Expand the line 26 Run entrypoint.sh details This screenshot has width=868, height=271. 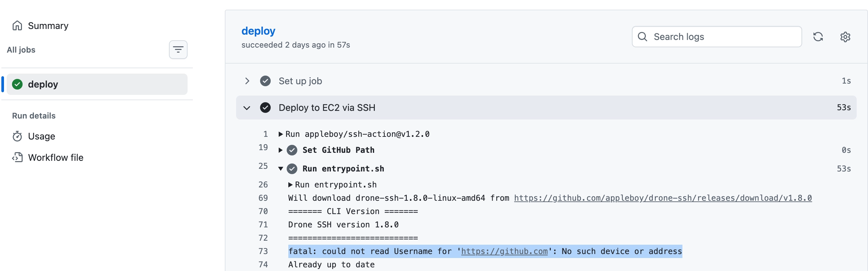pos(290,185)
